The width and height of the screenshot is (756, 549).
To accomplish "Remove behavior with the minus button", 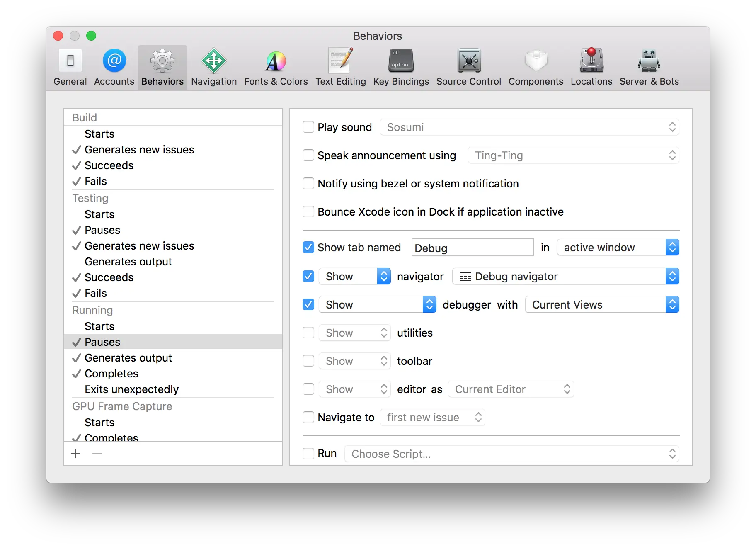I will coord(97,454).
